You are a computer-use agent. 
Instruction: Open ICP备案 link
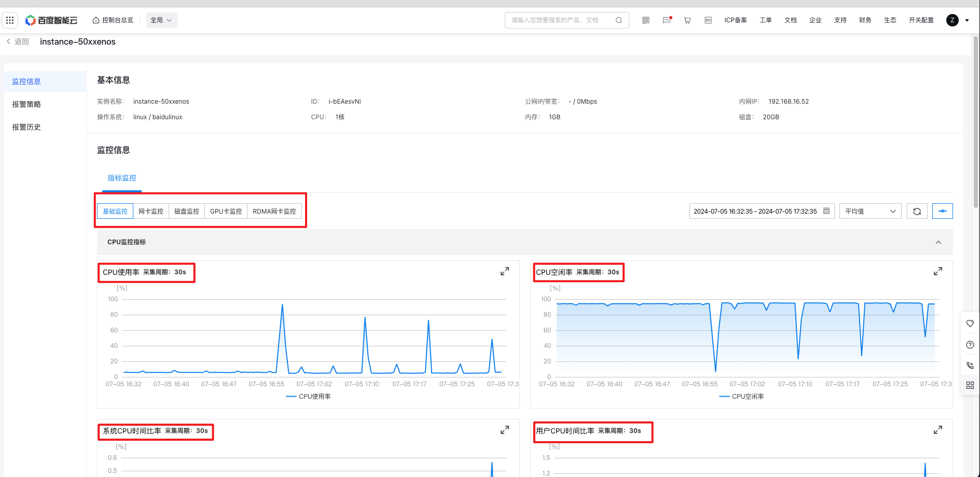point(736,20)
